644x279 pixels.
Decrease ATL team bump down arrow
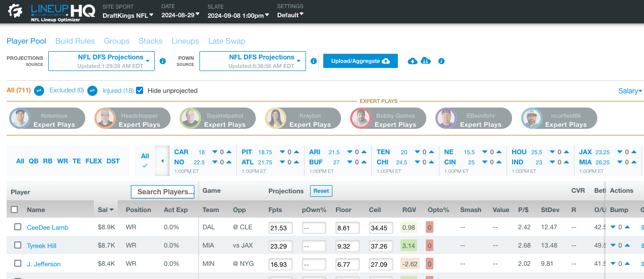tap(282, 162)
